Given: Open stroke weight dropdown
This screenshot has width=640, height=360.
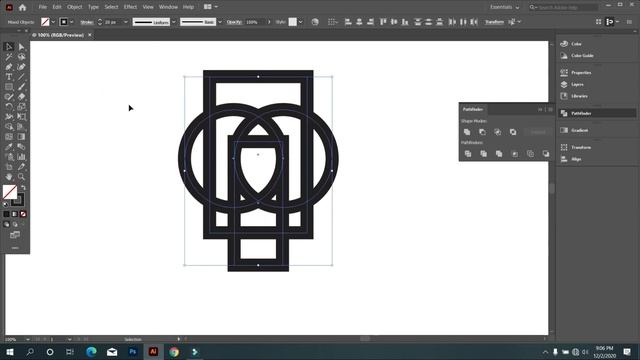Looking at the screenshot, I should pyautogui.click(x=126, y=22).
